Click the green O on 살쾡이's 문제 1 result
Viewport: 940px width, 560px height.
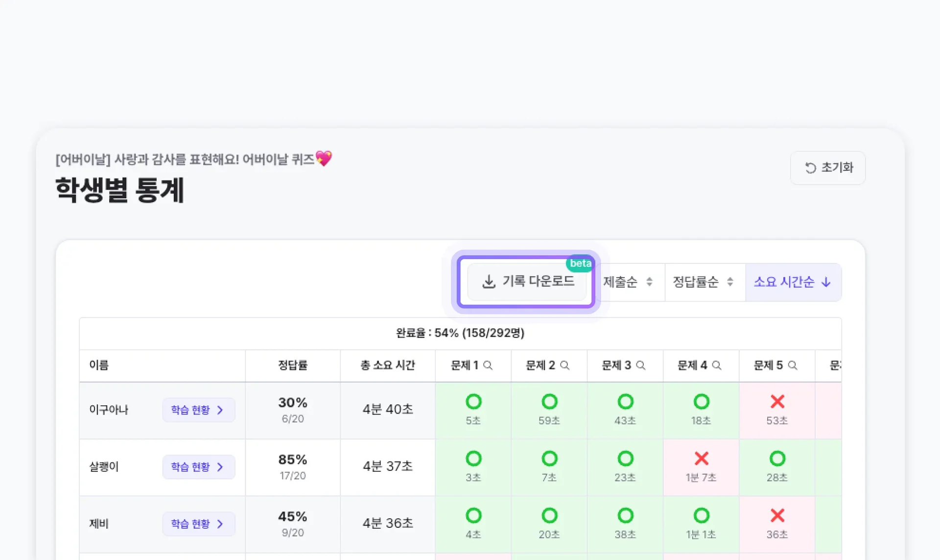pos(473,459)
